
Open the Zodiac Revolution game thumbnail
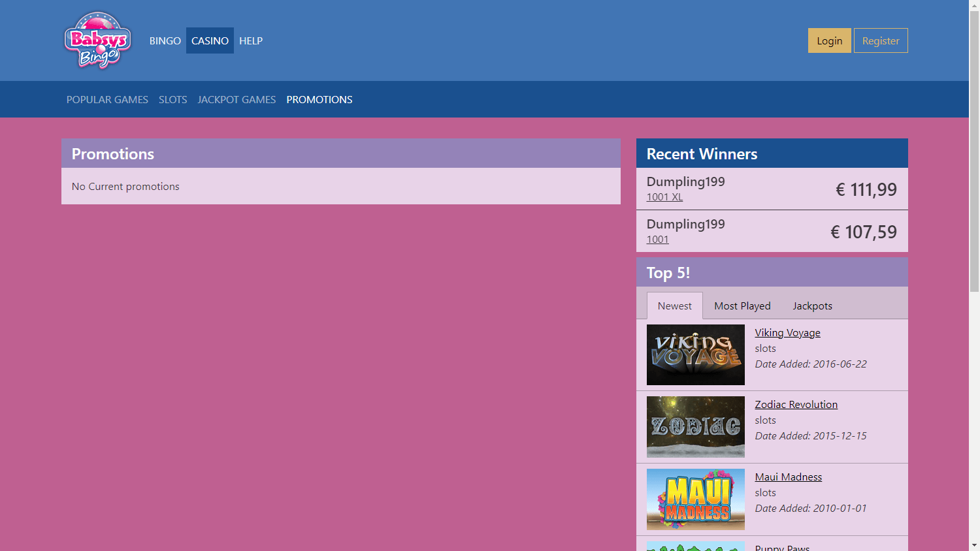tap(695, 427)
